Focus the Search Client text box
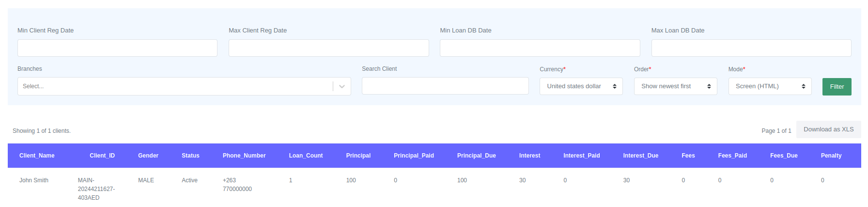868x207 pixels. (x=445, y=86)
